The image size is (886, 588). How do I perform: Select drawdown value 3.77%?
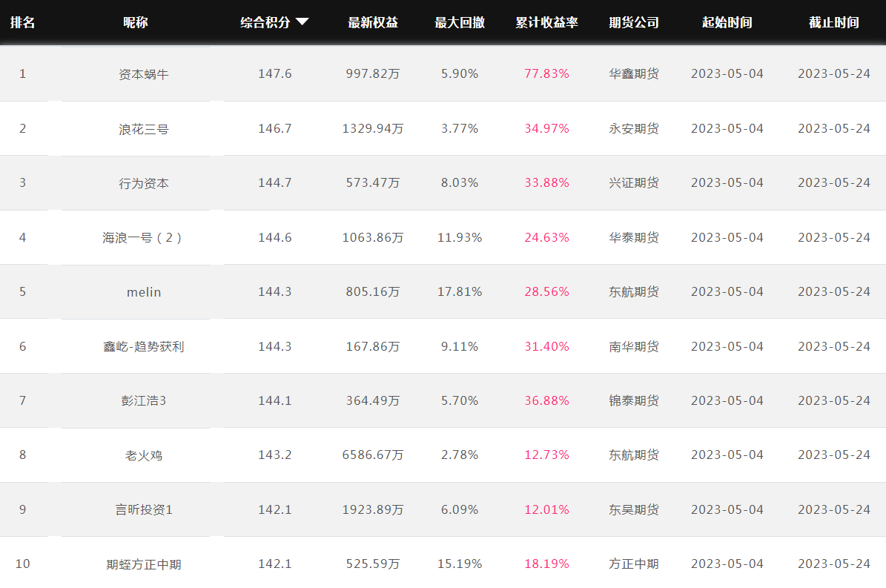tap(460, 128)
